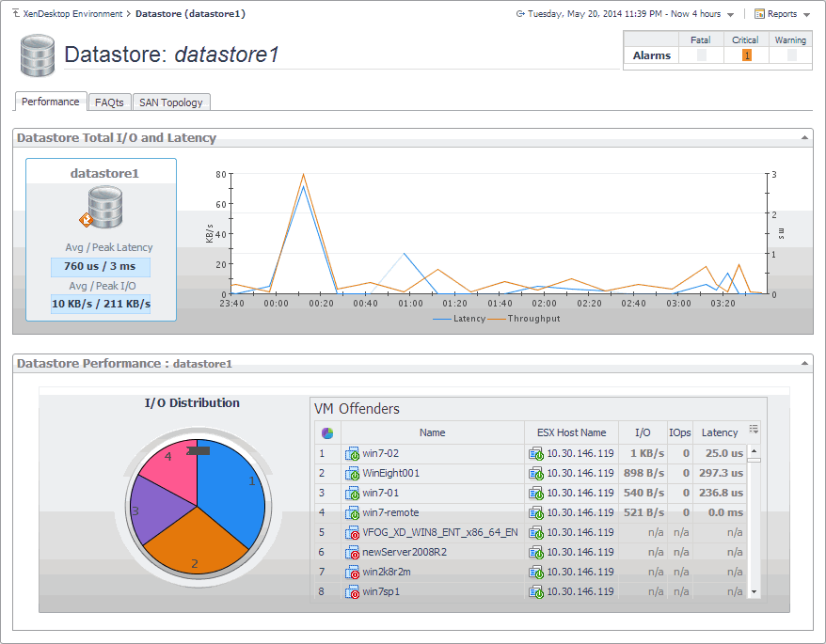Open the time range dropdown

(x=731, y=15)
